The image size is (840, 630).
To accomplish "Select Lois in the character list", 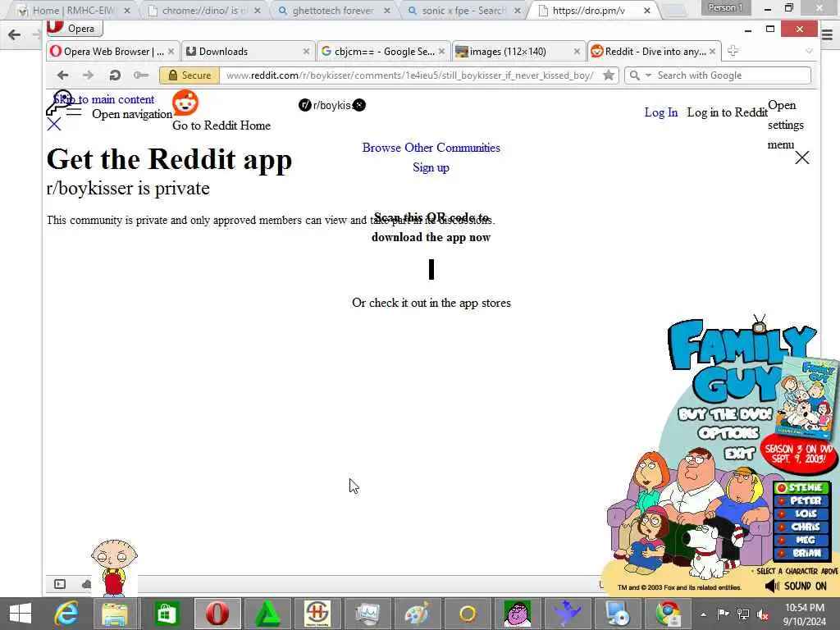I will pos(801,514).
